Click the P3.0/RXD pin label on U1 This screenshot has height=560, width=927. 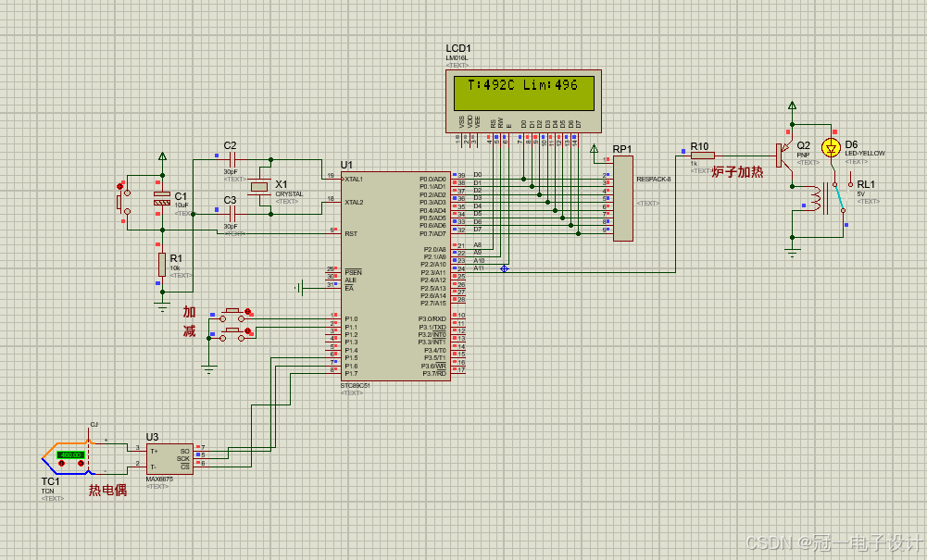point(432,319)
